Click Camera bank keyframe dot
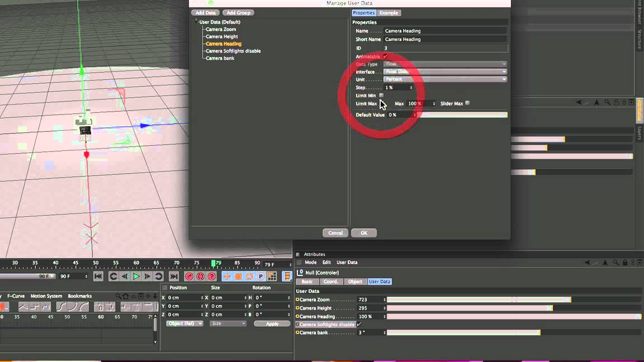644x362 pixels. 297,332
